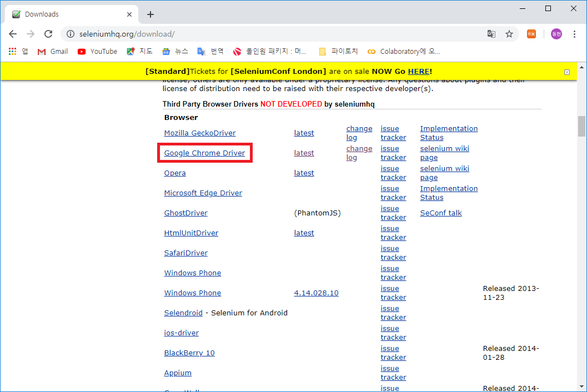Open issue tracker for Selendroid

pyautogui.click(x=393, y=313)
